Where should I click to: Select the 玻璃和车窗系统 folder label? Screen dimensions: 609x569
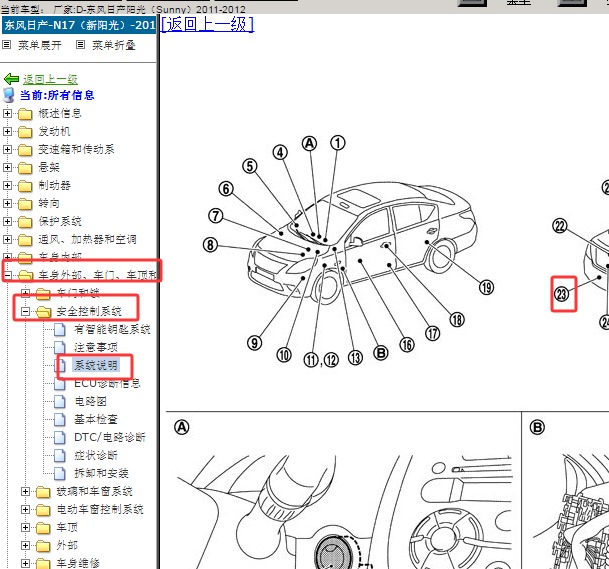click(95, 492)
